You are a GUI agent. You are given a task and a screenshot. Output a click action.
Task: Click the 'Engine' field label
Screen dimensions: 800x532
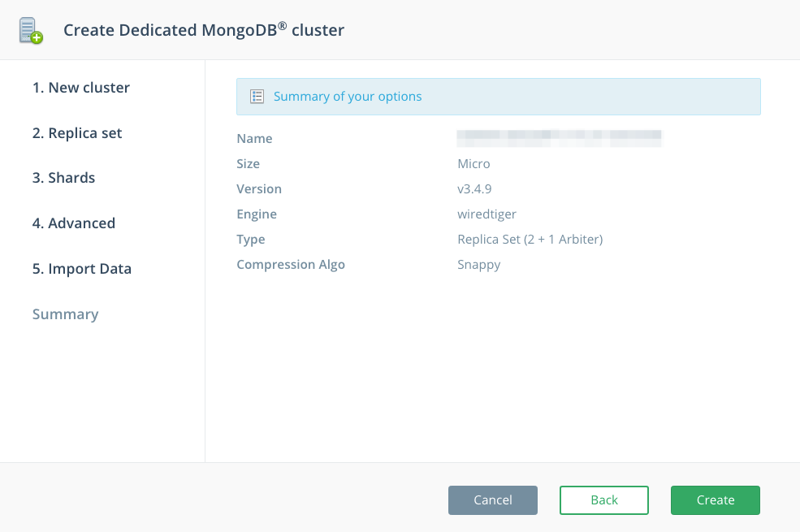click(x=257, y=214)
